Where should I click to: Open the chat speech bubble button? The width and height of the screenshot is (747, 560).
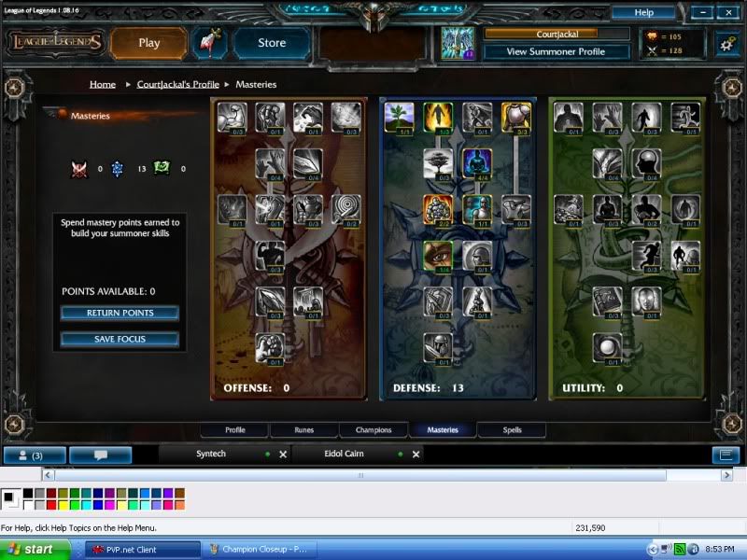pyautogui.click(x=100, y=455)
